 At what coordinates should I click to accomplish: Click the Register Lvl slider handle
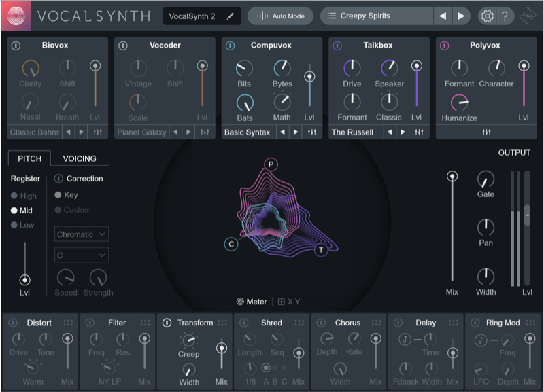[x=24, y=279]
